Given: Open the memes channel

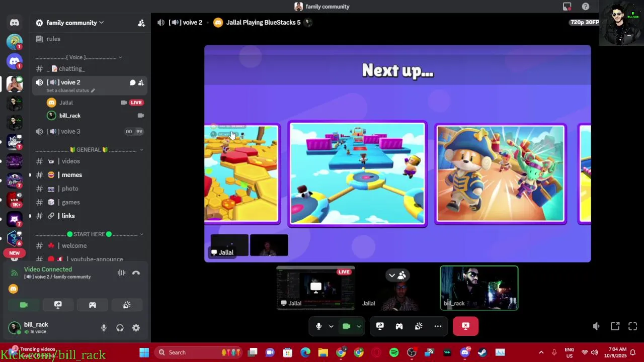Looking at the screenshot, I should 89,175.
